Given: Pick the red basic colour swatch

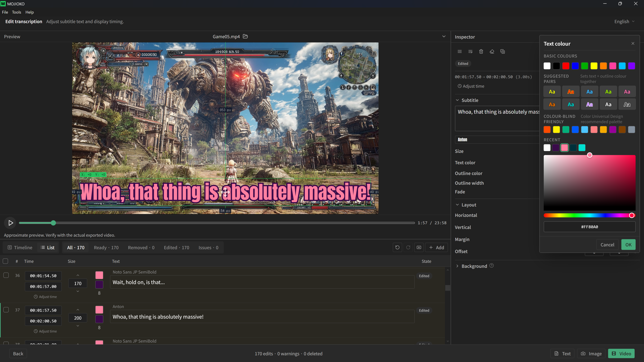Looking at the screenshot, I should (566, 66).
